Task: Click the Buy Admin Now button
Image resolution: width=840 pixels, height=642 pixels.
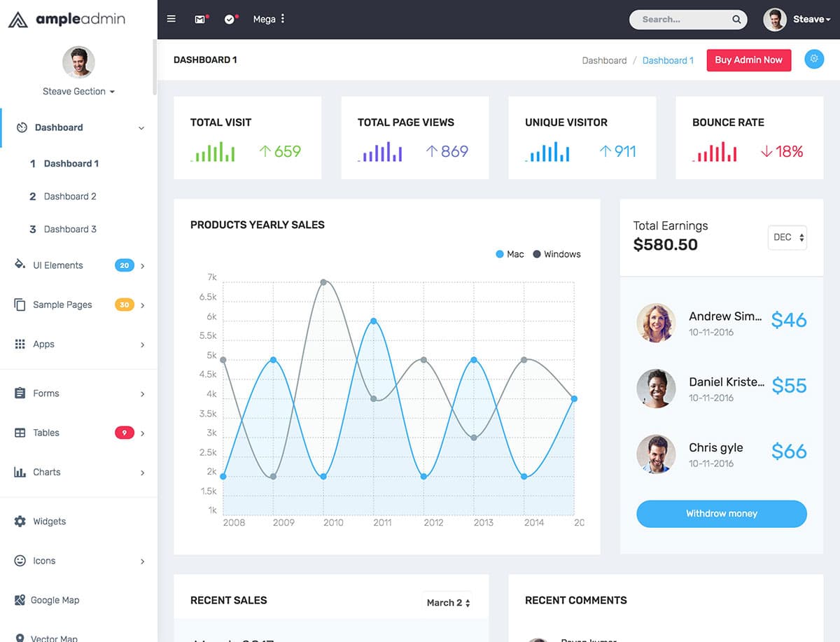Action: [749, 60]
